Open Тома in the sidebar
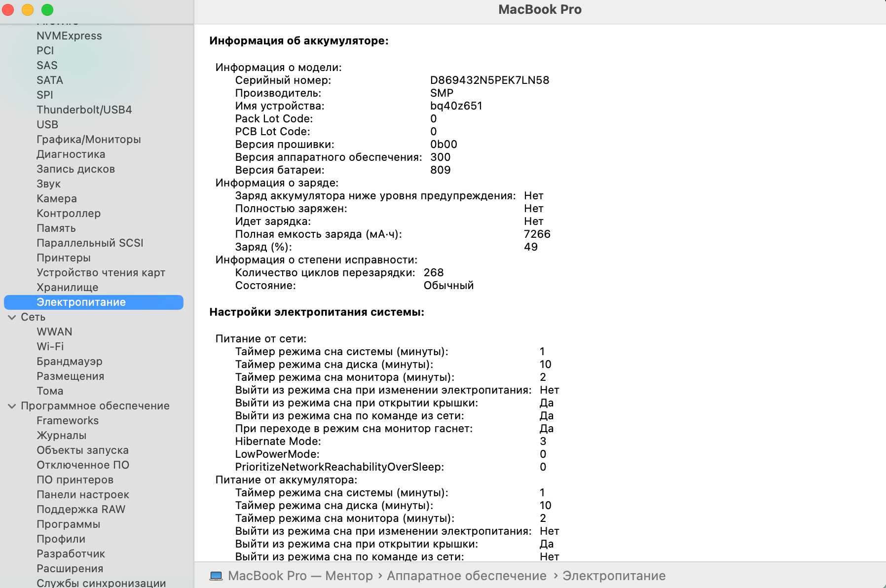The width and height of the screenshot is (886, 588). [50, 391]
